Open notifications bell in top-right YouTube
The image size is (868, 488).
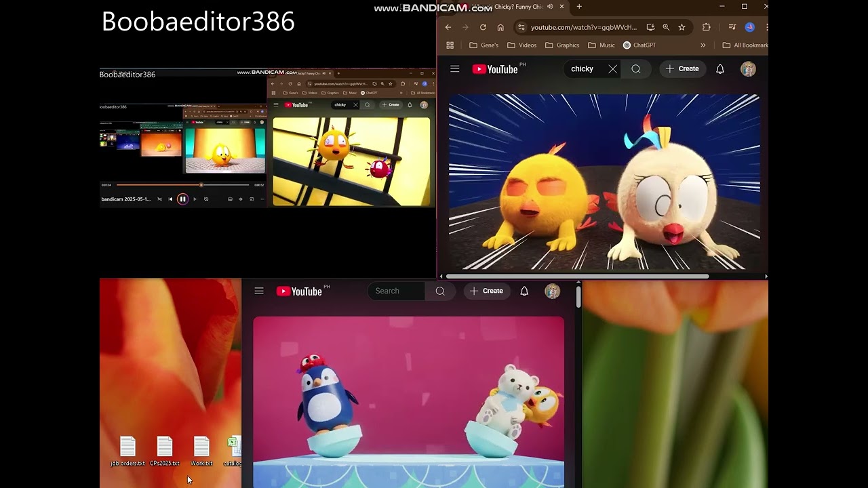pos(720,69)
